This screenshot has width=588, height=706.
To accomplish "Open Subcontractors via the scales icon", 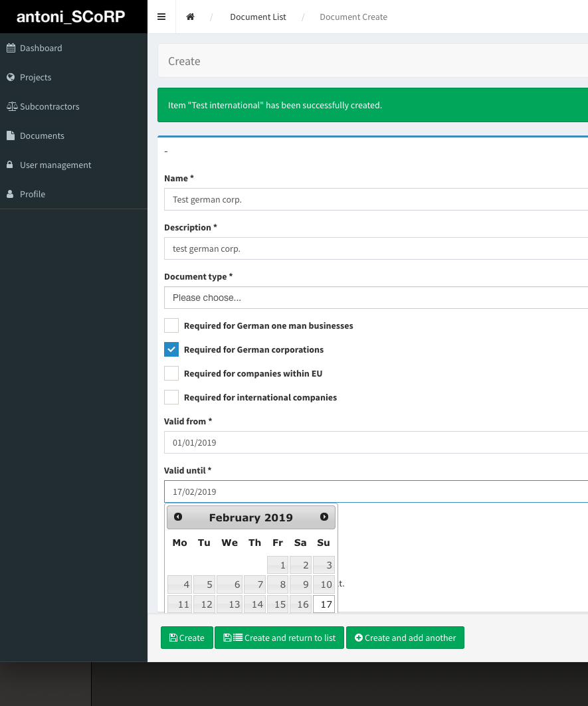I will [x=11, y=106].
